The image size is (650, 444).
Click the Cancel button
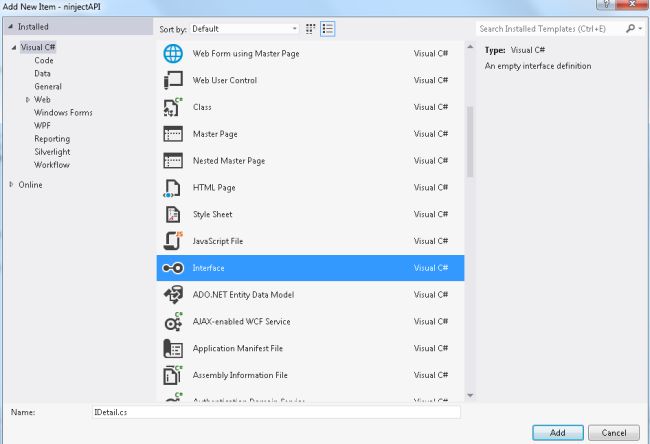point(614,432)
